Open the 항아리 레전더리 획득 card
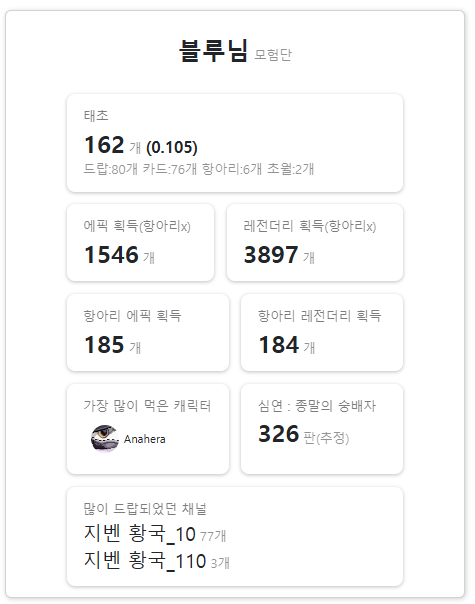Image resolution: width=475 pixels, height=604 pixels. click(322, 332)
